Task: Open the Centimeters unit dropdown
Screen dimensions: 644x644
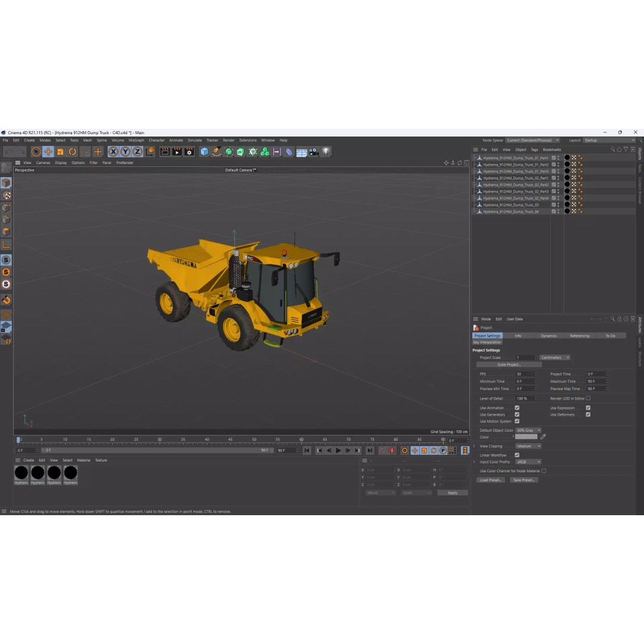Action: 555,357
